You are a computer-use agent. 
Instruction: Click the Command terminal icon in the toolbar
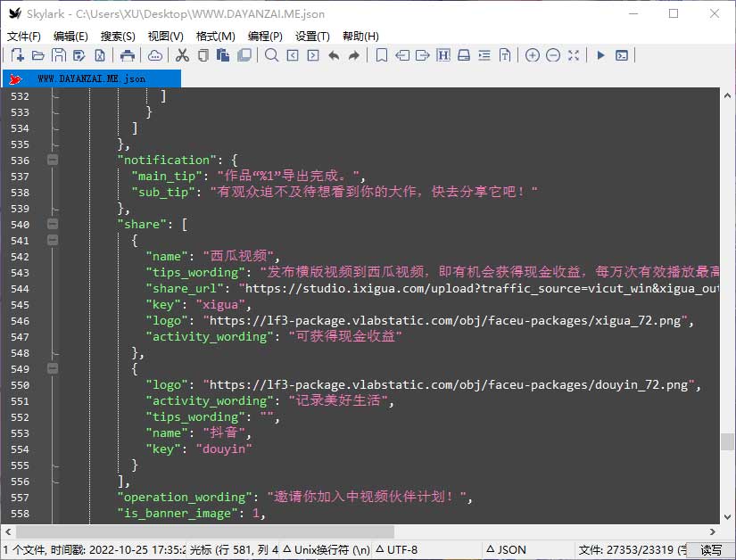click(622, 55)
